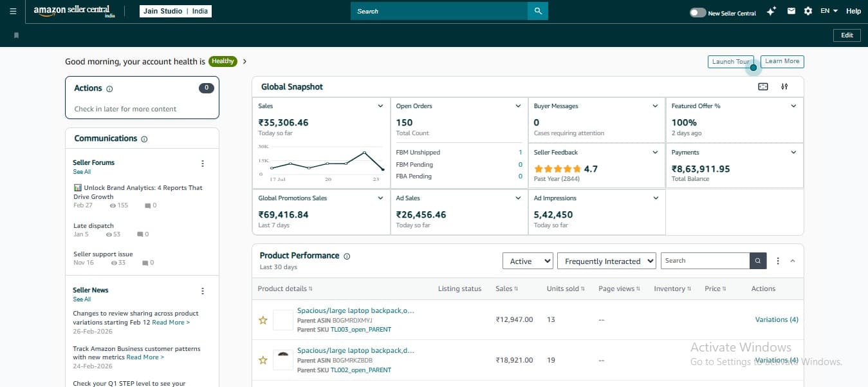This screenshot has width=868, height=387.
Task: Open Global Snapshot filter settings icon
Action: pyautogui.click(x=784, y=87)
